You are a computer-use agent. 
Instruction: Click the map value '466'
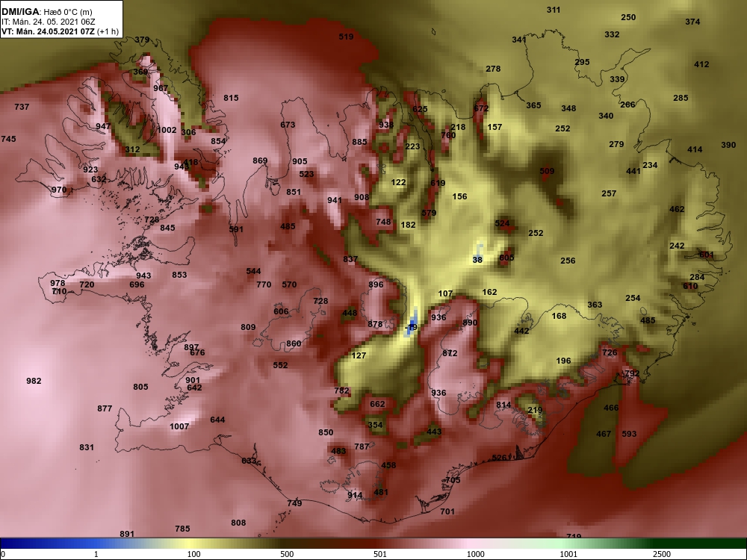(611, 408)
